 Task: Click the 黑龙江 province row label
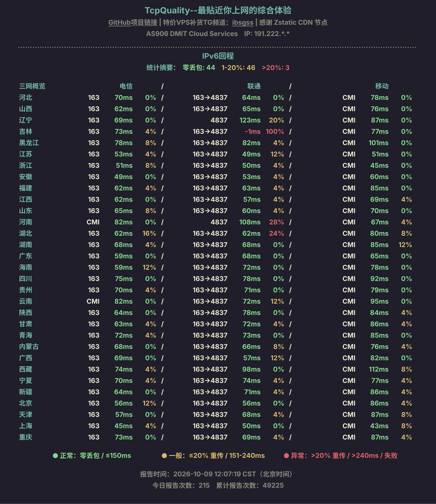[x=29, y=143]
